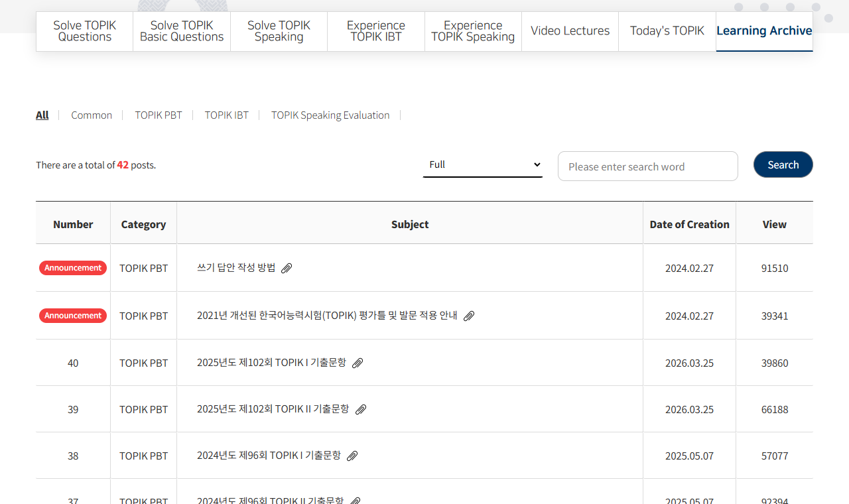Select Experience TOPIK Speaking tab
The height and width of the screenshot is (504, 849).
[x=473, y=31]
